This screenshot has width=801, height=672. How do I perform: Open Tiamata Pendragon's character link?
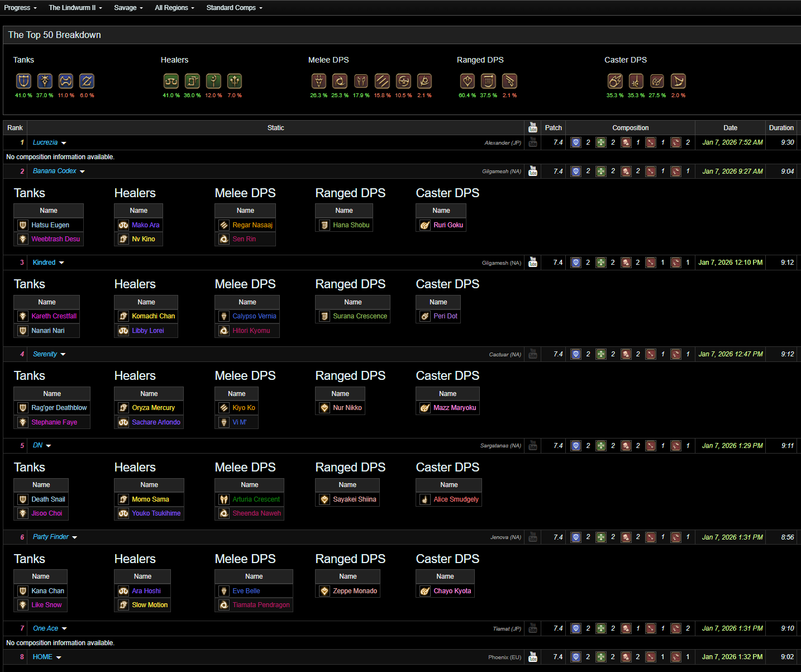[x=261, y=605]
